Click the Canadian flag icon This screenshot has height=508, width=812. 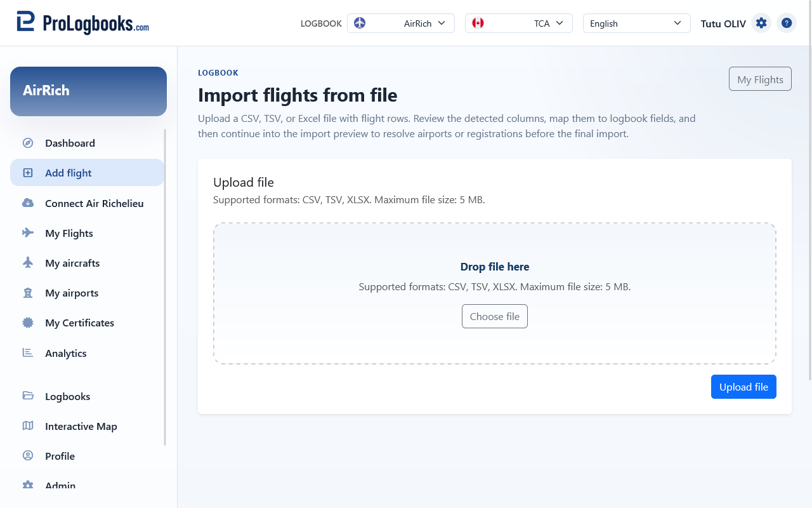[x=478, y=23]
